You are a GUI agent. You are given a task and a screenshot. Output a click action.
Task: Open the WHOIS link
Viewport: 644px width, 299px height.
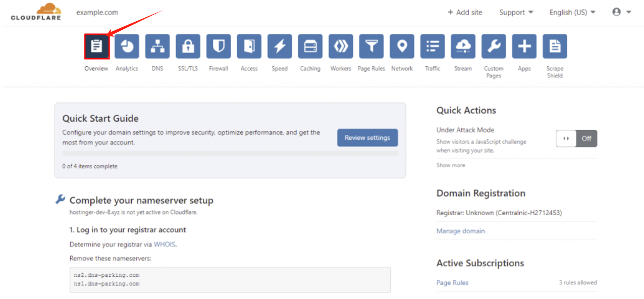click(165, 244)
